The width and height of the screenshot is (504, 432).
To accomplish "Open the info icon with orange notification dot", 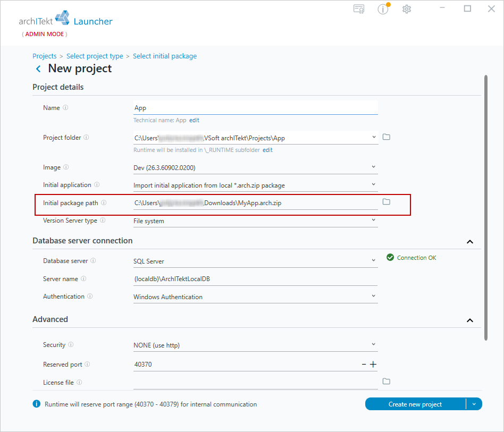I will click(x=383, y=9).
